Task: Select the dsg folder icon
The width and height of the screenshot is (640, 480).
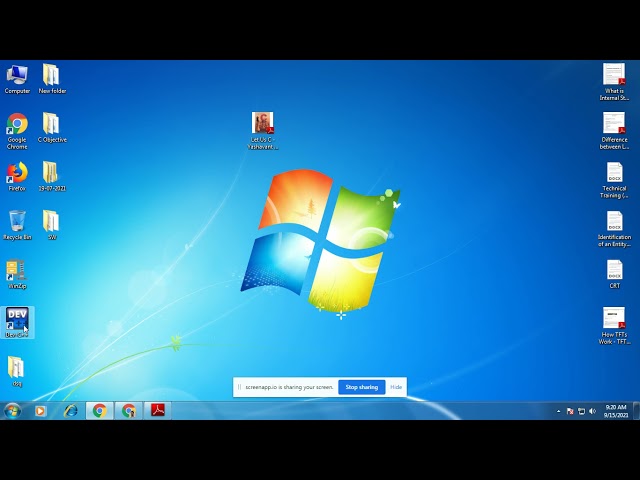Action: click(x=17, y=371)
